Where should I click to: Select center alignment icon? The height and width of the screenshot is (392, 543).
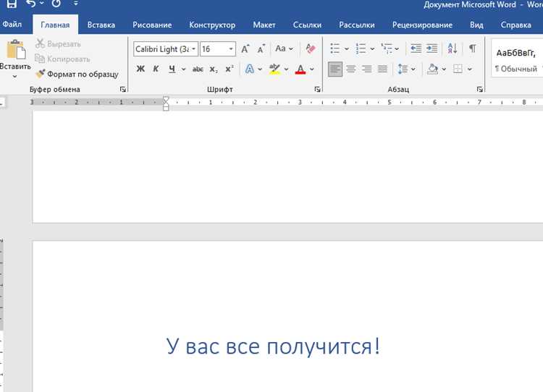click(x=351, y=69)
